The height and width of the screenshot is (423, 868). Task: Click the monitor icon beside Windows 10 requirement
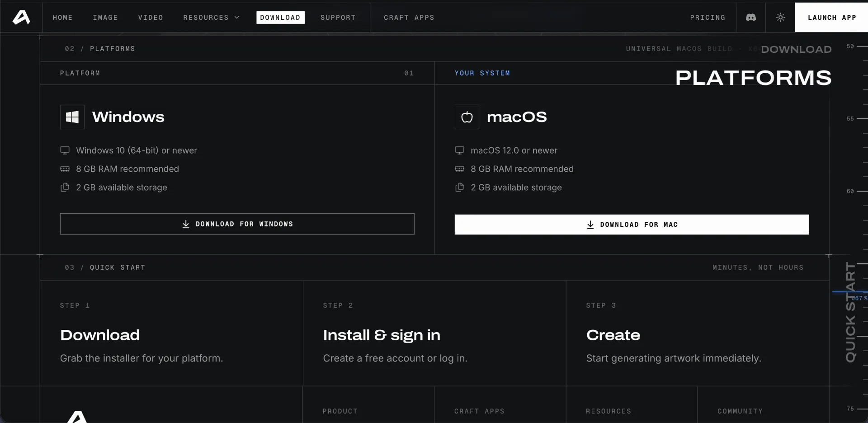[65, 150]
